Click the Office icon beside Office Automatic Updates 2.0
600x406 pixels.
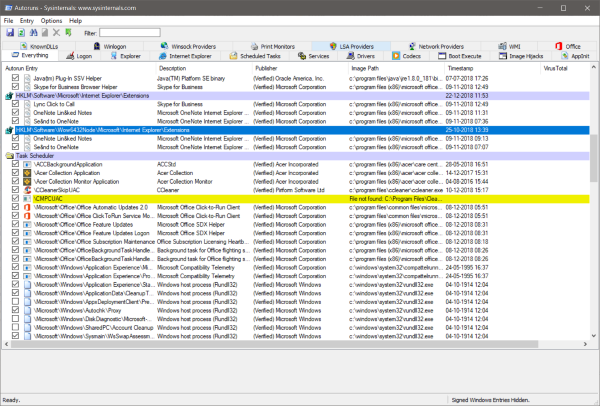[x=27, y=207]
